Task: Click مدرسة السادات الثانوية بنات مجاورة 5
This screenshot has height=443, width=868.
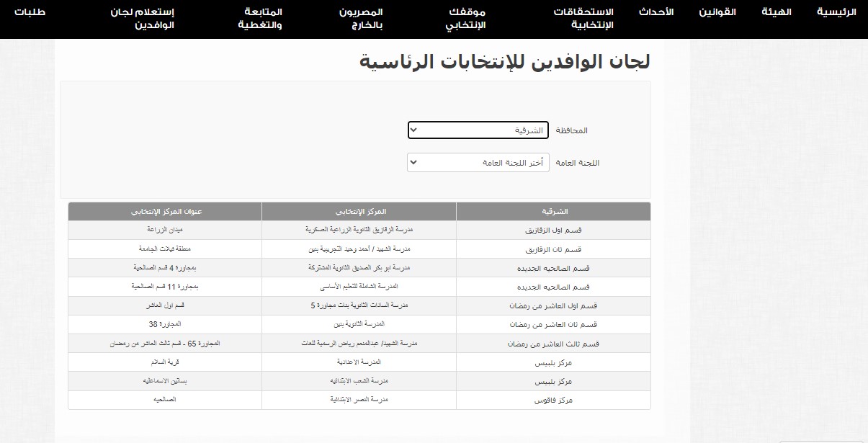Action: coord(359,305)
